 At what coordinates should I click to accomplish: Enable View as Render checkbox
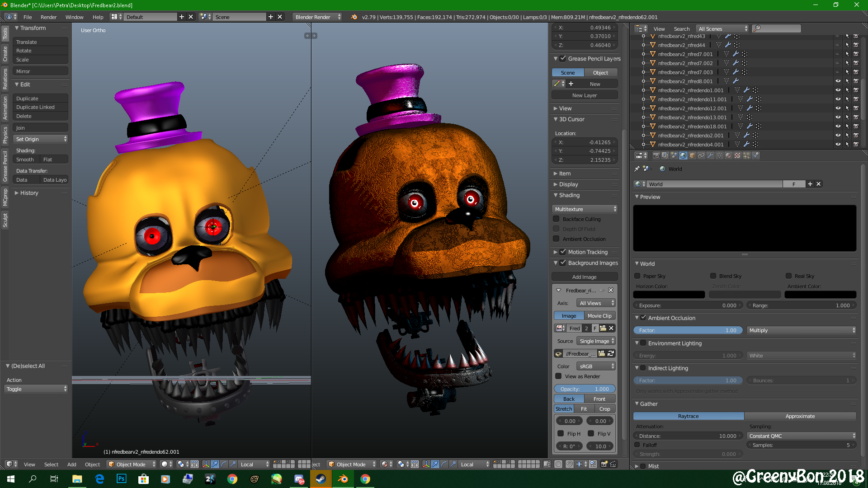coord(558,376)
